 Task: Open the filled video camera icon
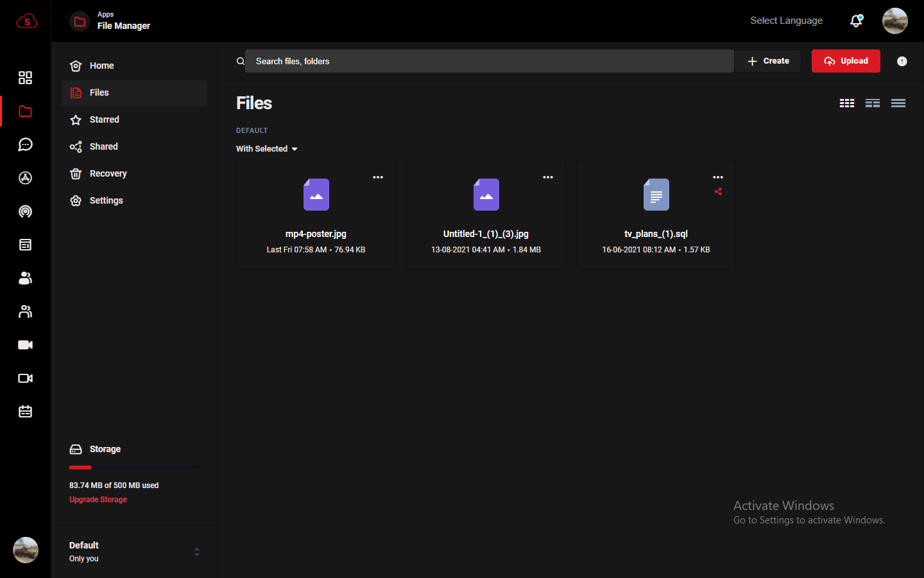click(25, 345)
